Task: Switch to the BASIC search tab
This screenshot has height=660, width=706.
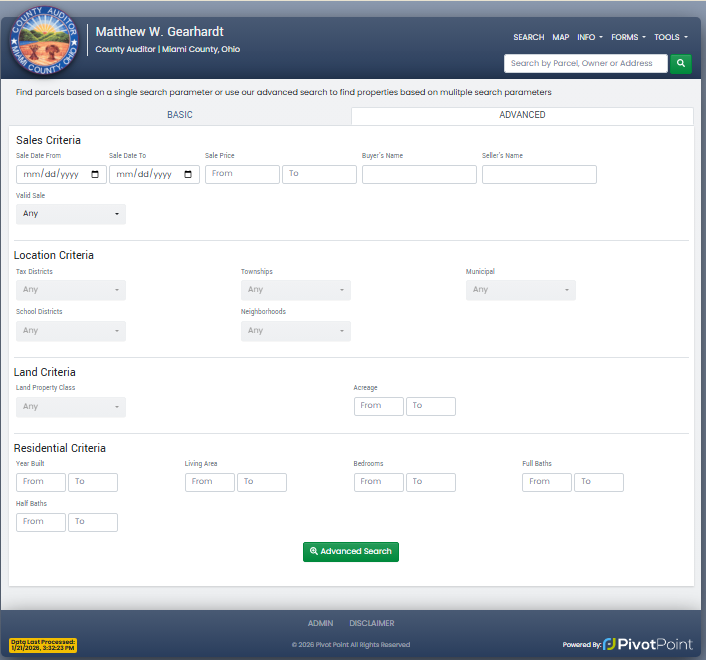Action: 180,115
